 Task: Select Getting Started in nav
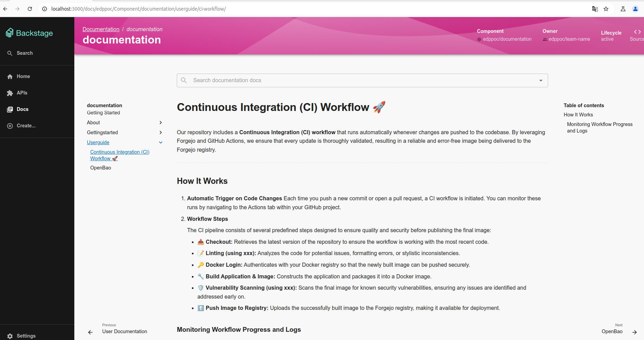[103, 113]
